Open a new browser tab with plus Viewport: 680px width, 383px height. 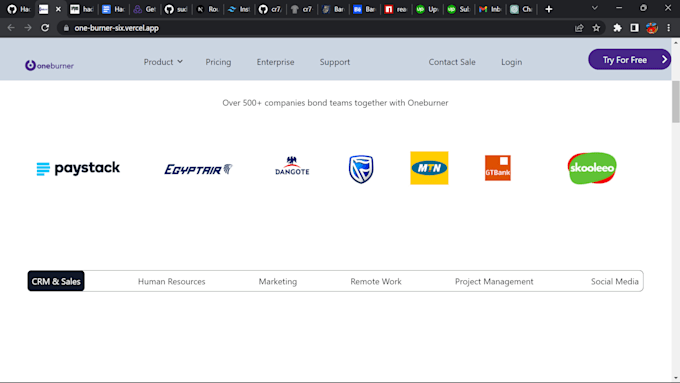pyautogui.click(x=549, y=9)
